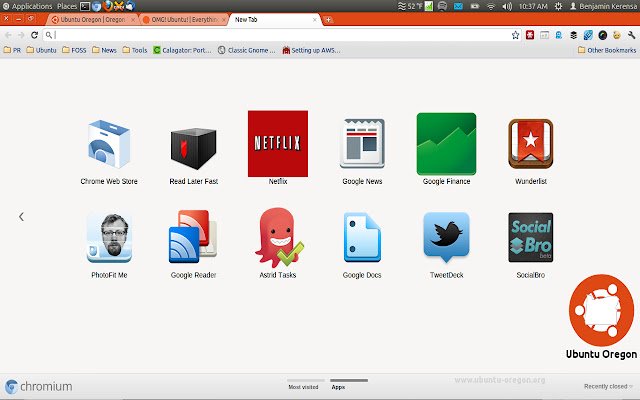This screenshot has height=400, width=640.
Task: Open the terminal launcher in the top panel
Action: pos(85,6)
